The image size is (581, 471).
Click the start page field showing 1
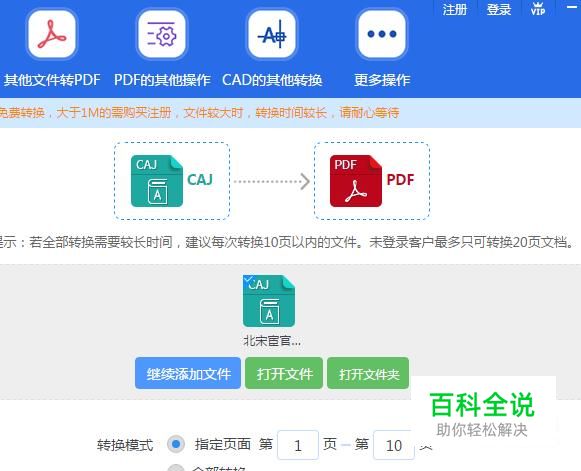(x=298, y=445)
